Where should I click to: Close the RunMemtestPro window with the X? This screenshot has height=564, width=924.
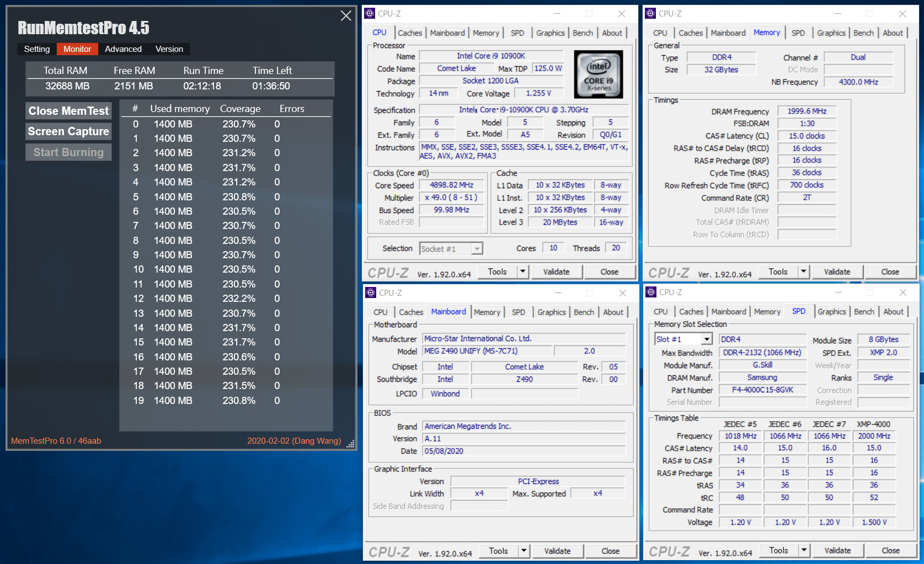[x=346, y=15]
